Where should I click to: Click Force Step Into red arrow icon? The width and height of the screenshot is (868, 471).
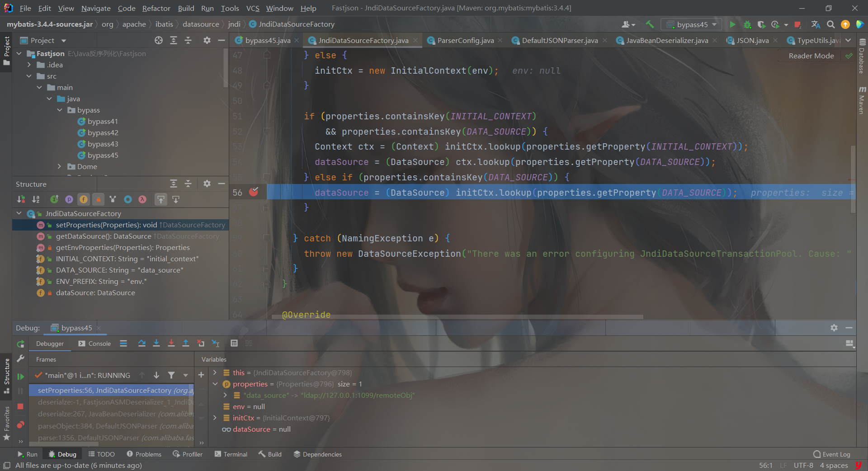coord(171,344)
